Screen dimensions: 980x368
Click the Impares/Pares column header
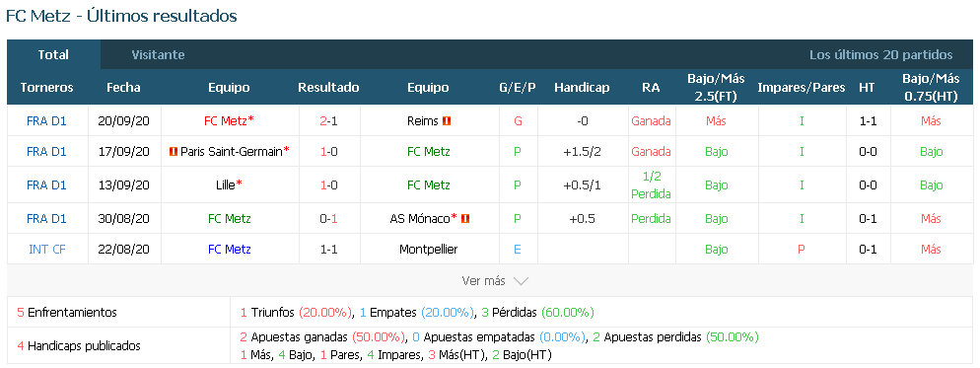pos(802,88)
